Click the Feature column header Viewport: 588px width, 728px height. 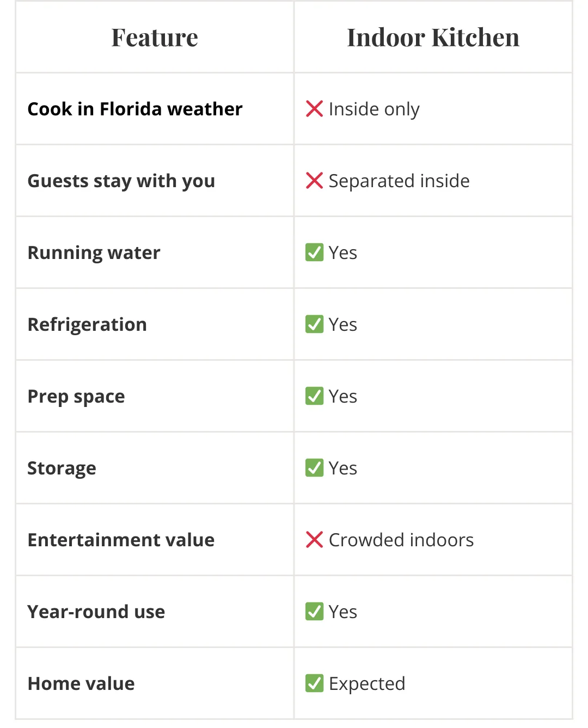point(155,38)
